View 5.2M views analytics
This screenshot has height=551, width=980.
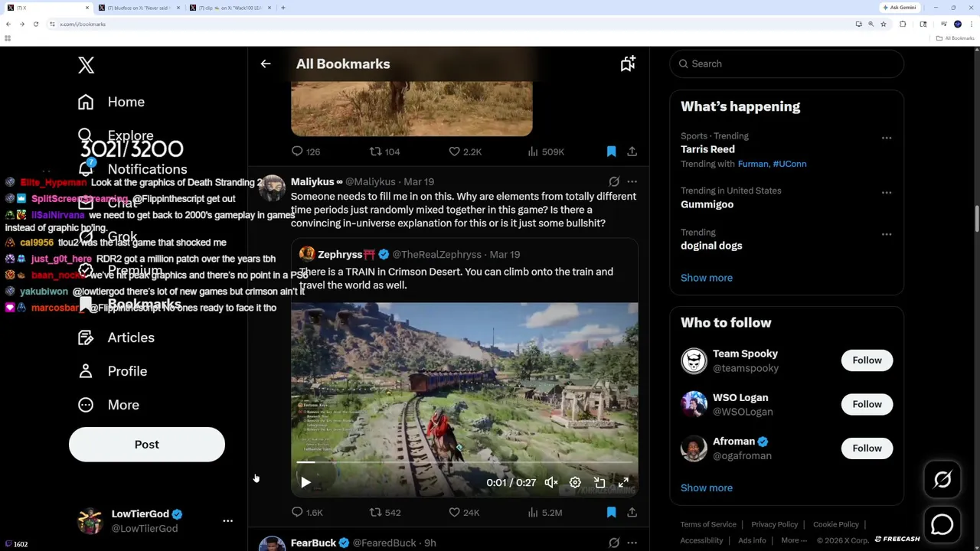coord(533,512)
